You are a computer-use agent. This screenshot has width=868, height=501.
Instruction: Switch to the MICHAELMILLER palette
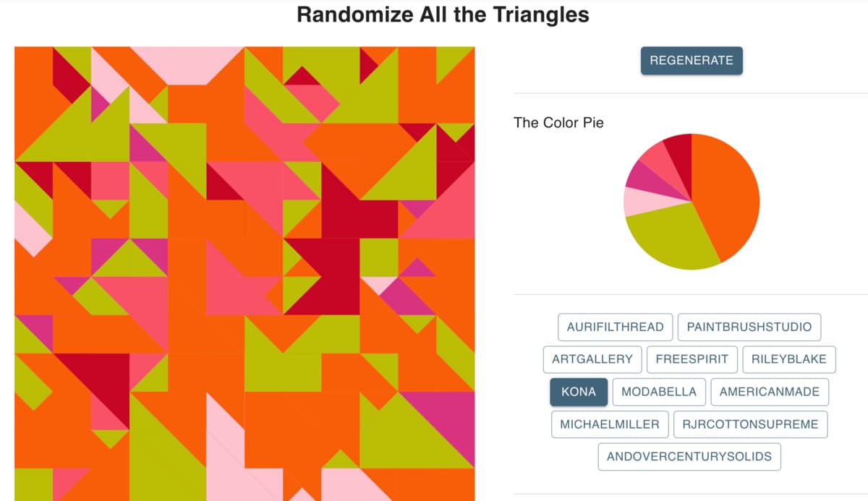click(x=610, y=424)
